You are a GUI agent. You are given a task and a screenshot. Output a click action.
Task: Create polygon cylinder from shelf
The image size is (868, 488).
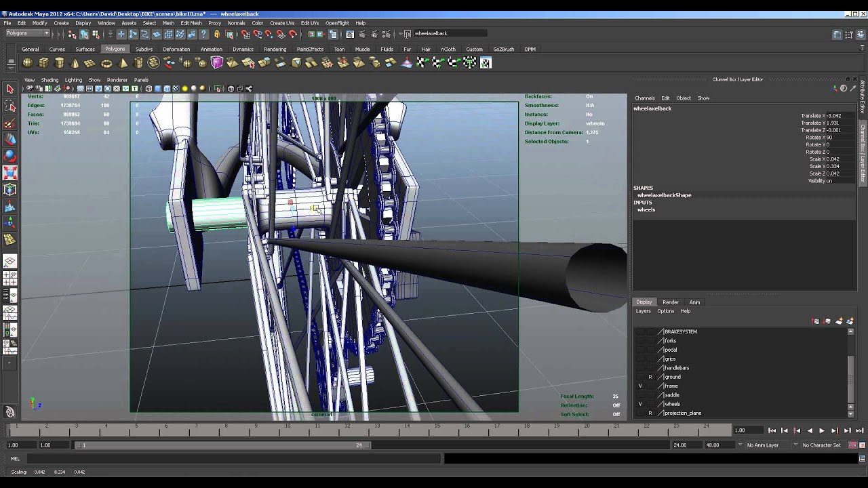(59, 63)
